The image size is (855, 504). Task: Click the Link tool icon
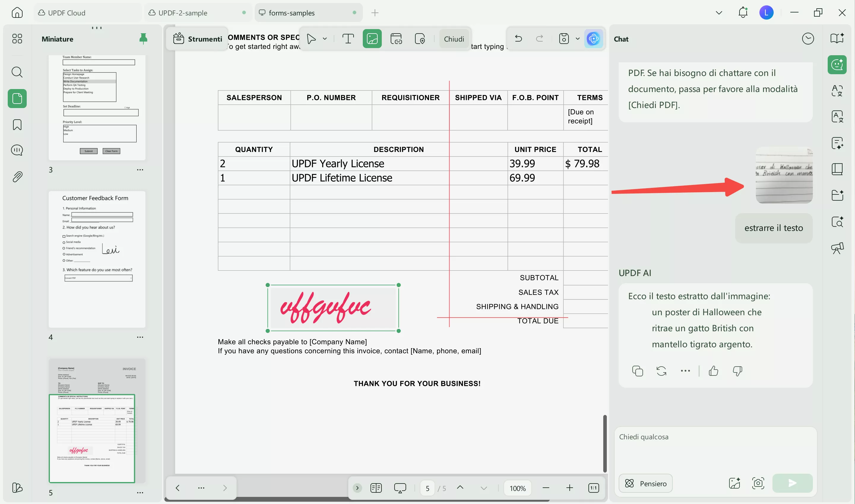396,39
